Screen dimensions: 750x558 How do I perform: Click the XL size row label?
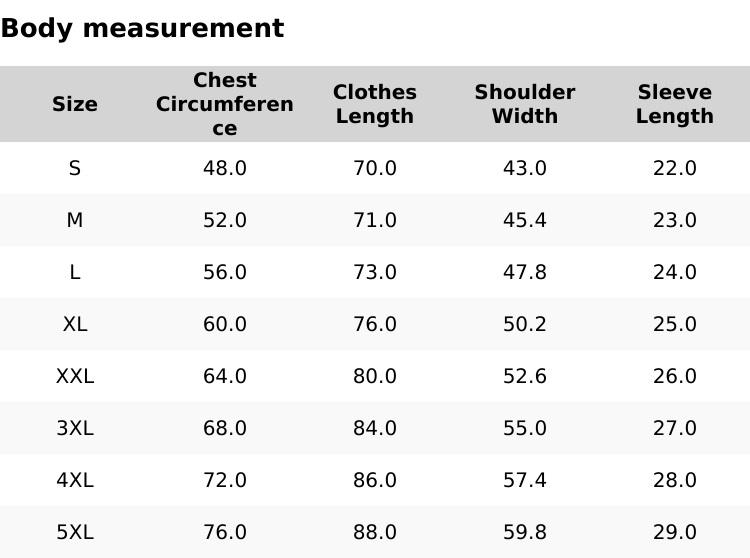[x=75, y=324]
